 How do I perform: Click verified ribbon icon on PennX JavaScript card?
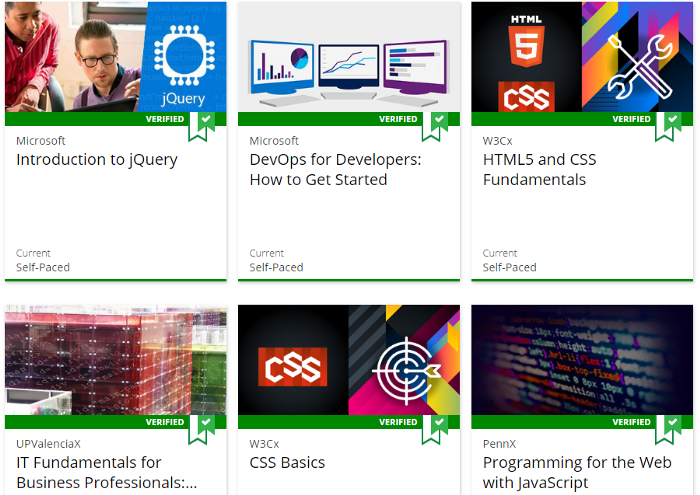(668, 430)
